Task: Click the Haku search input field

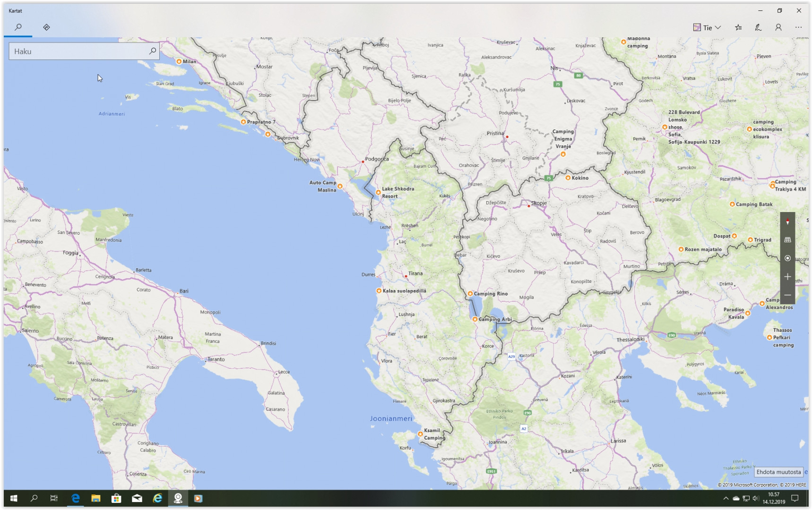Action: pos(78,51)
